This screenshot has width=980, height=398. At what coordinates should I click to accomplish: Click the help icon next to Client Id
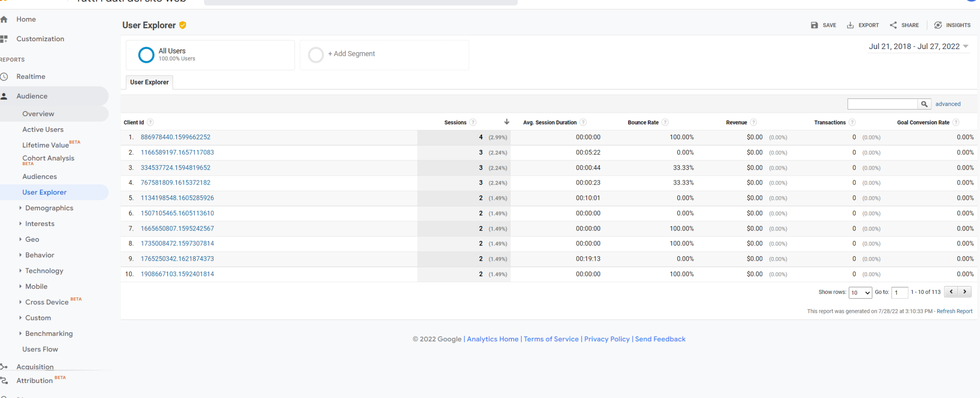(150, 123)
